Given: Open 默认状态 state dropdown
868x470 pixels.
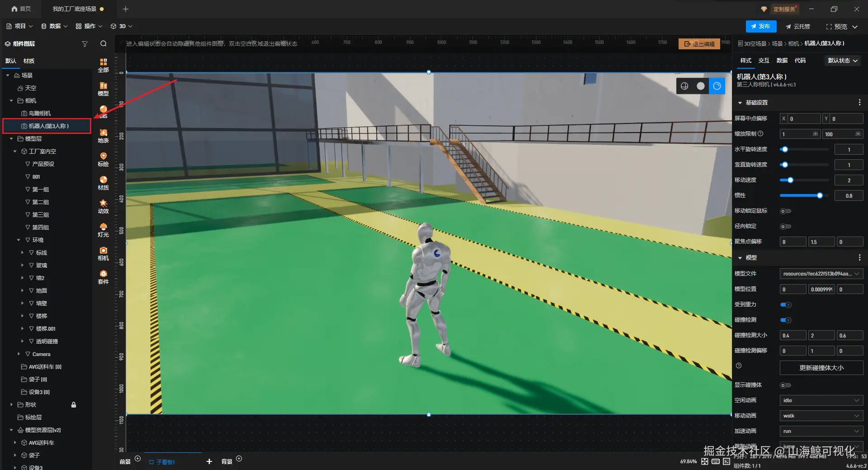Looking at the screenshot, I should click(x=843, y=61).
